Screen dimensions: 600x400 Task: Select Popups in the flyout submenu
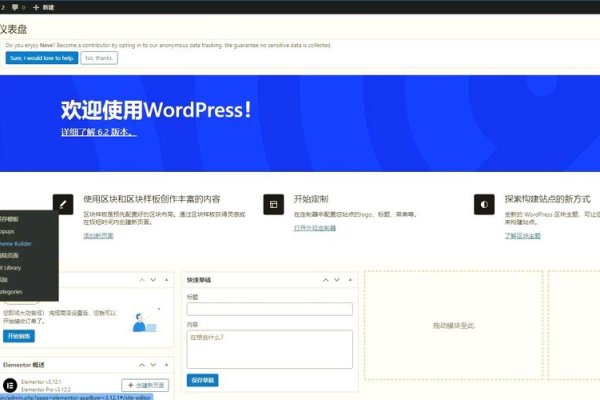pos(7,231)
